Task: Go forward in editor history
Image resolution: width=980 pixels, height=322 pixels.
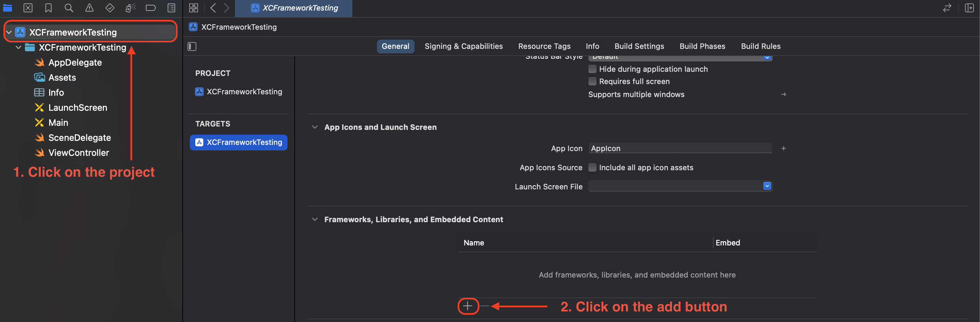Action: pos(227,8)
